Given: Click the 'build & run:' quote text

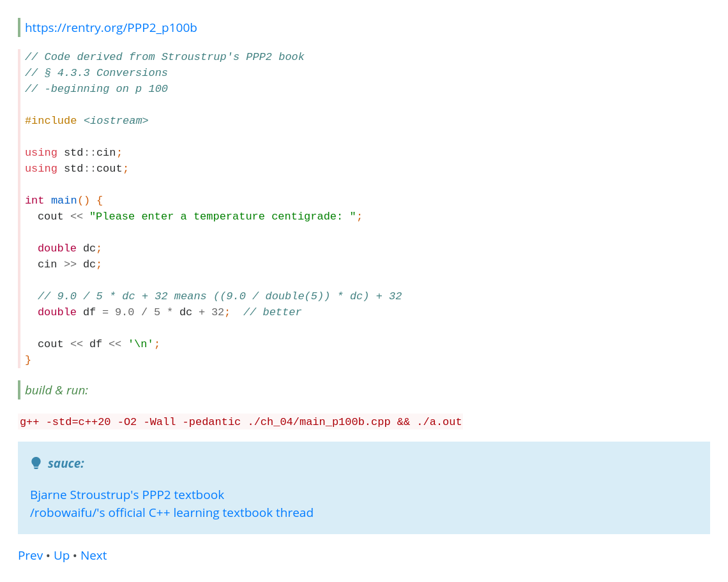Looking at the screenshot, I should tap(57, 391).
